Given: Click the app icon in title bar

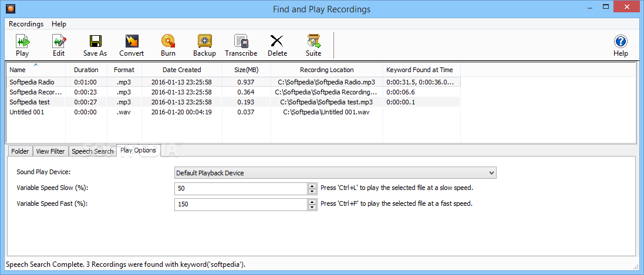Looking at the screenshot, I should (x=9, y=8).
